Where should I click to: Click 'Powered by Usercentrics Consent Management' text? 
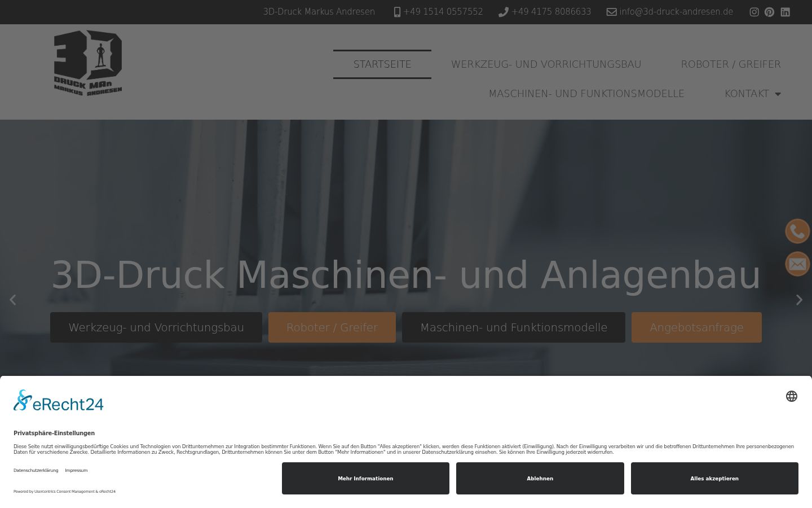point(54,492)
